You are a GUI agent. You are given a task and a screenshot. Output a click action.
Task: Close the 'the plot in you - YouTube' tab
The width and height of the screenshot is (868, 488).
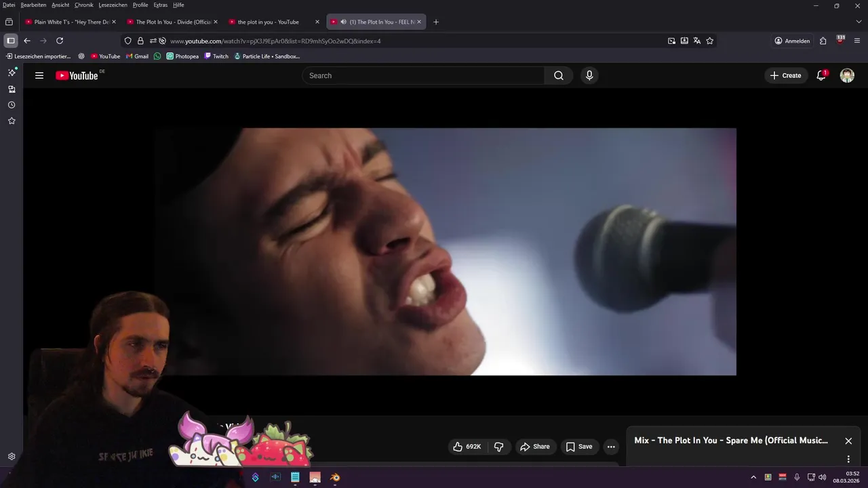point(317,22)
